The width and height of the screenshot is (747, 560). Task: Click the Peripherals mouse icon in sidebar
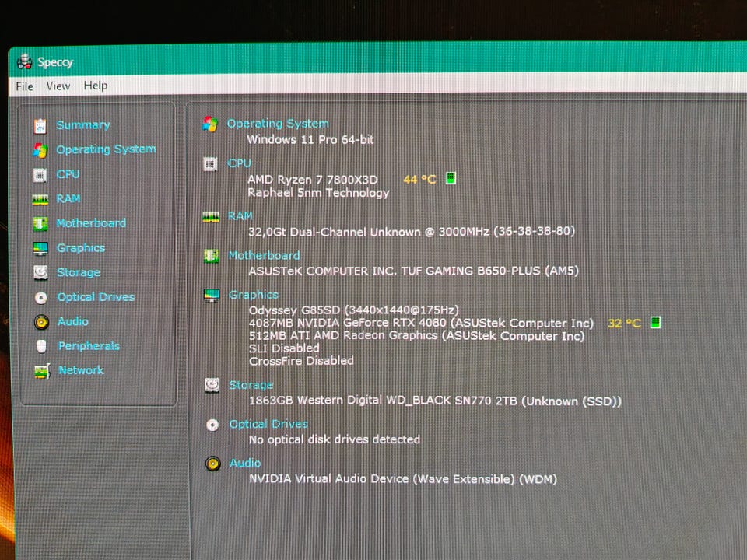(41, 346)
